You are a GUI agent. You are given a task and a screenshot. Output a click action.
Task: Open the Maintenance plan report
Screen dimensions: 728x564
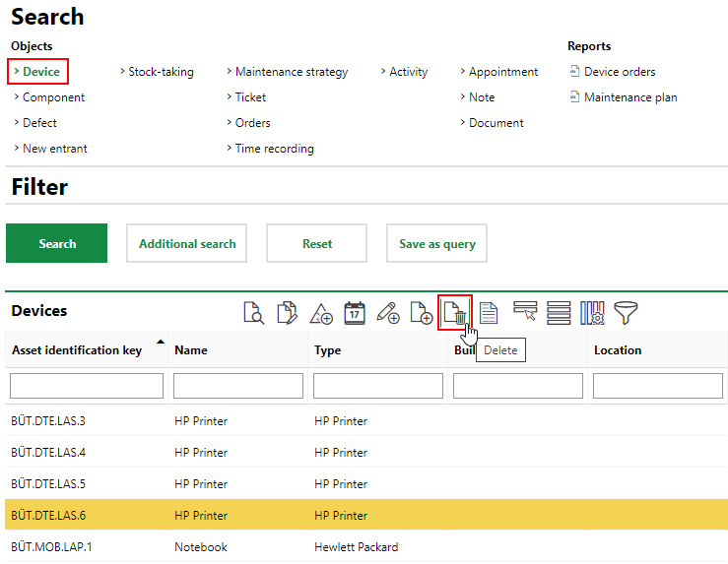click(629, 97)
